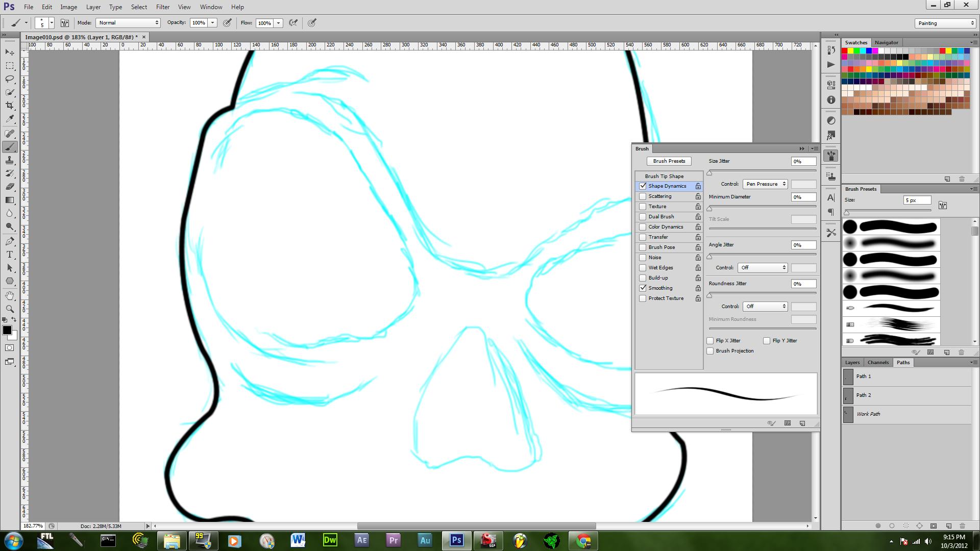
Task: Select the Lasso tool
Action: coord(10,79)
